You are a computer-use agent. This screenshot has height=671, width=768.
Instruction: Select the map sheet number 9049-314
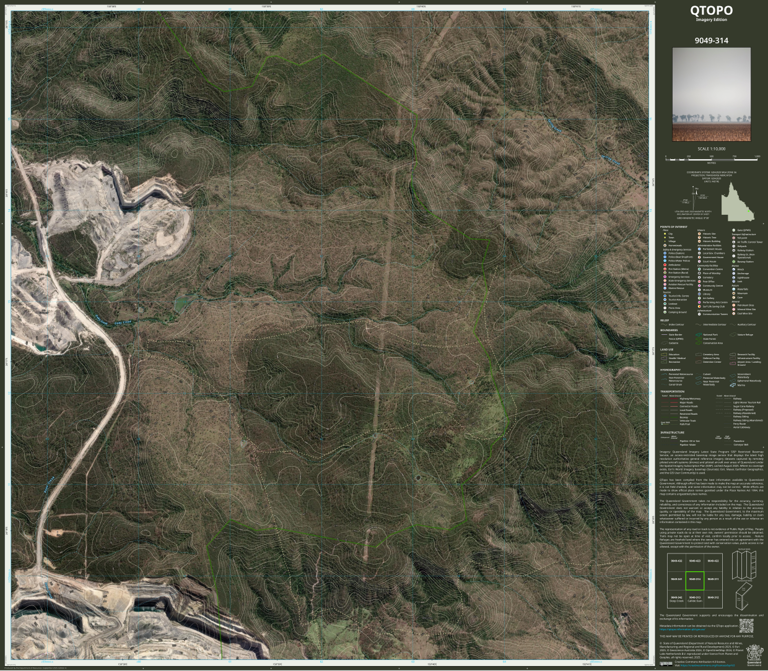[x=711, y=41]
